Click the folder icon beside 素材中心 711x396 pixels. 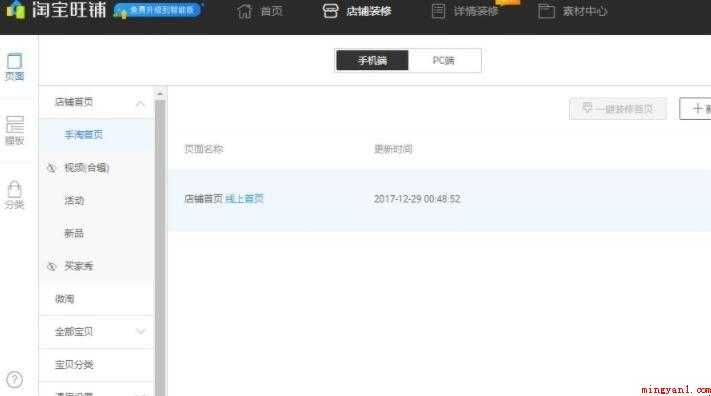click(546, 11)
